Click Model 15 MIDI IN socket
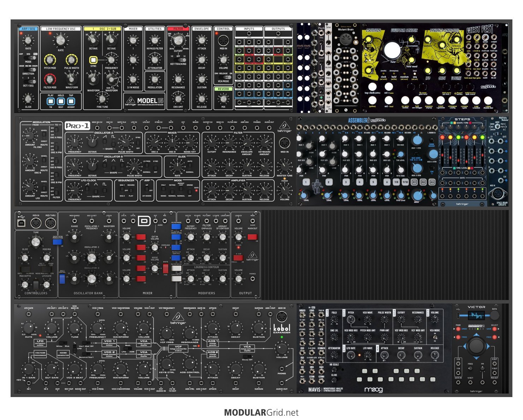523x420 pixels. (223, 40)
